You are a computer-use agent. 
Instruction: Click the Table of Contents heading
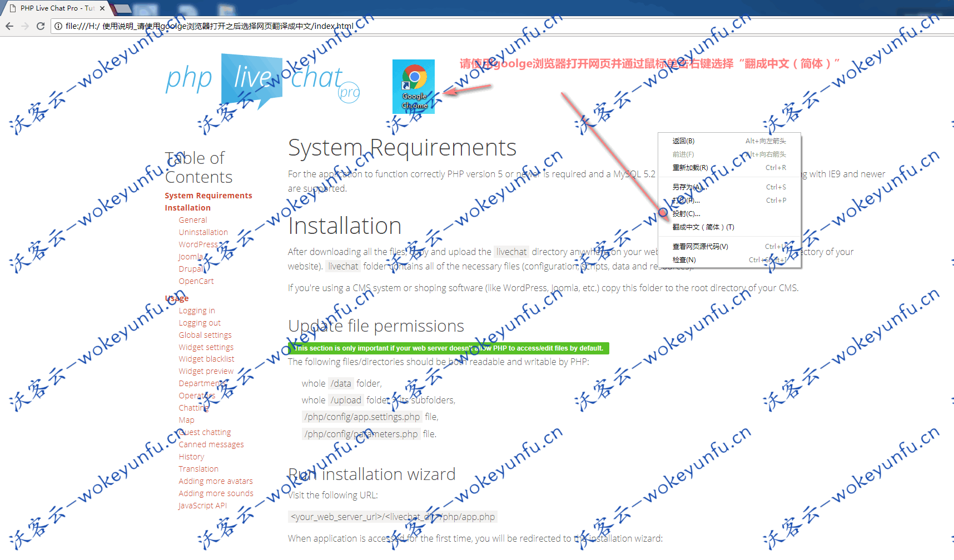(x=198, y=167)
